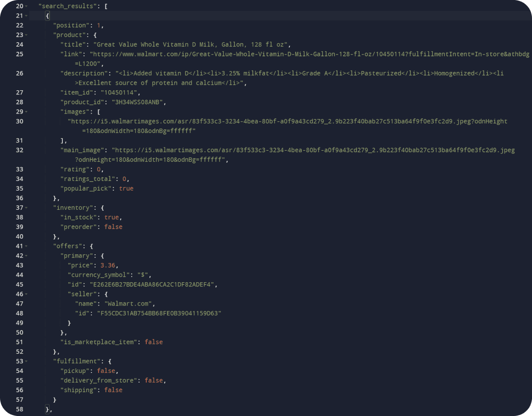This screenshot has height=416, width=532.
Task: Click the in_stock value true
Action: tap(111, 217)
